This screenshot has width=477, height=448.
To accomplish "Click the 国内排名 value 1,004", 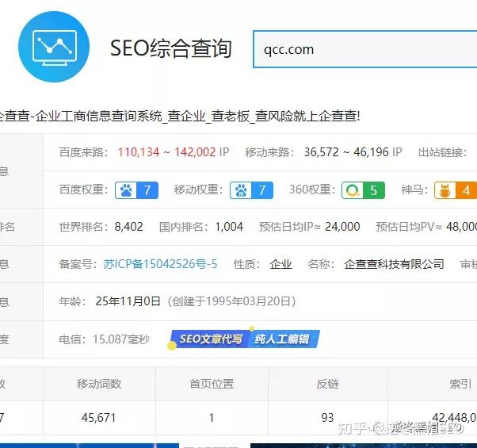I will pyautogui.click(x=229, y=227).
